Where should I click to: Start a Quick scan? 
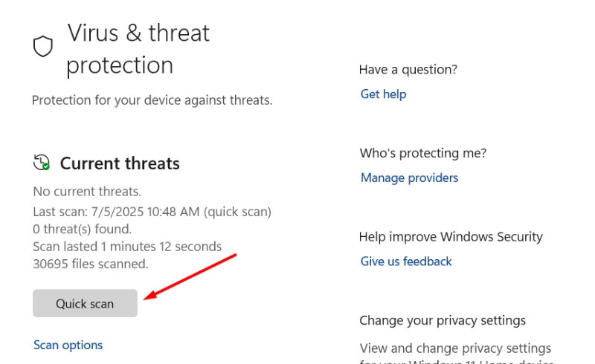(x=85, y=303)
